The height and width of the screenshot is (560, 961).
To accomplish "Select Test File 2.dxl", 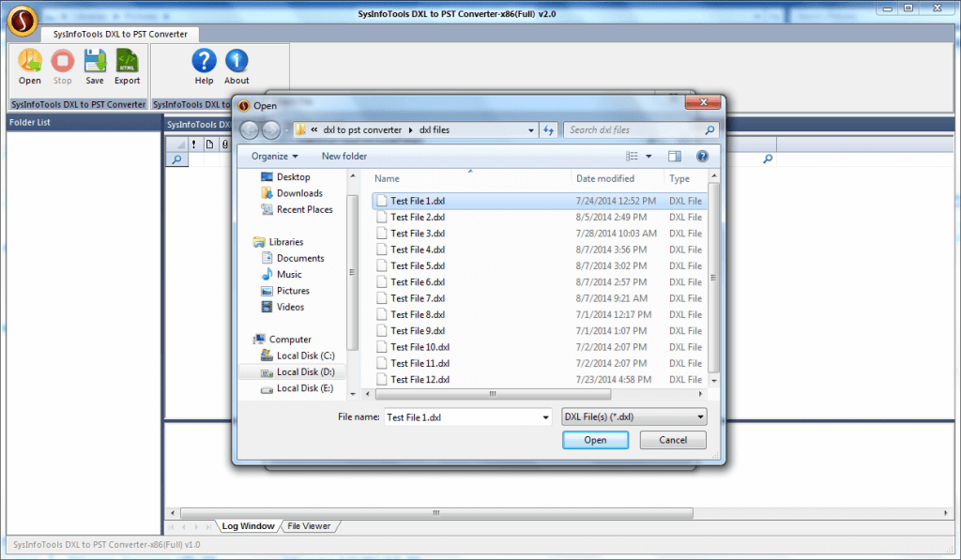I will 540,217.
